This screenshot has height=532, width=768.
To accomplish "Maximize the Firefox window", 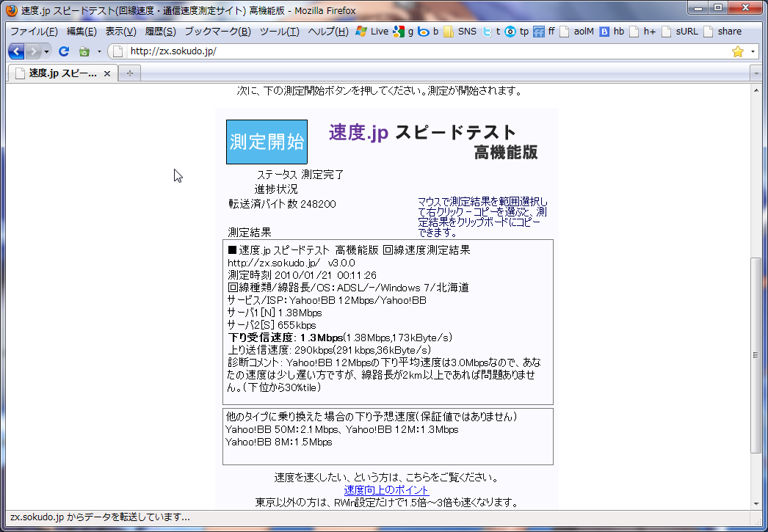I will 719,8.
